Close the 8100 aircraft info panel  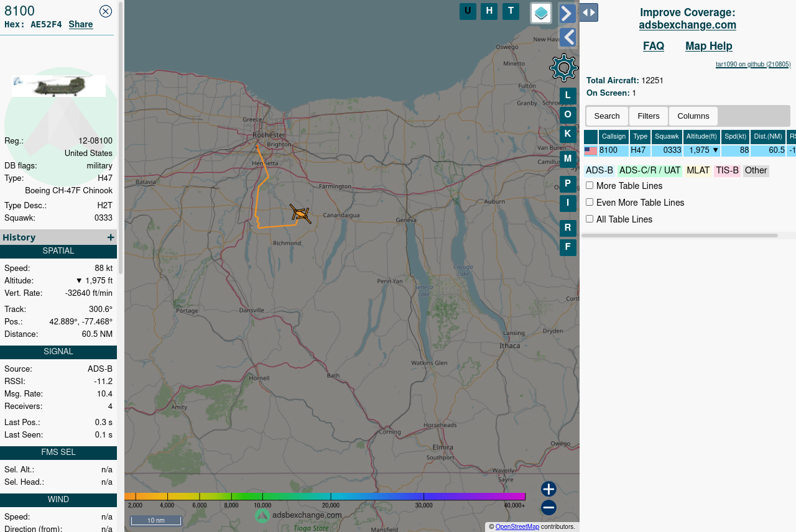pyautogui.click(x=106, y=11)
